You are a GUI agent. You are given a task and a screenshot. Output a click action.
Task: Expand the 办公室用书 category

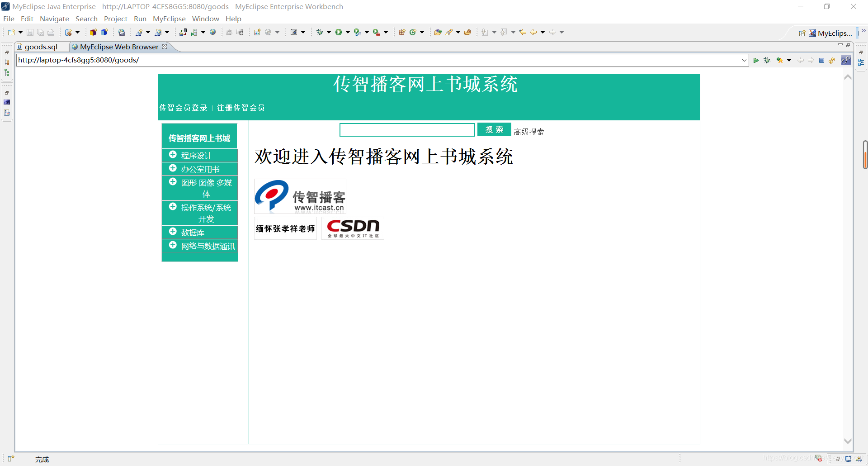pos(173,168)
